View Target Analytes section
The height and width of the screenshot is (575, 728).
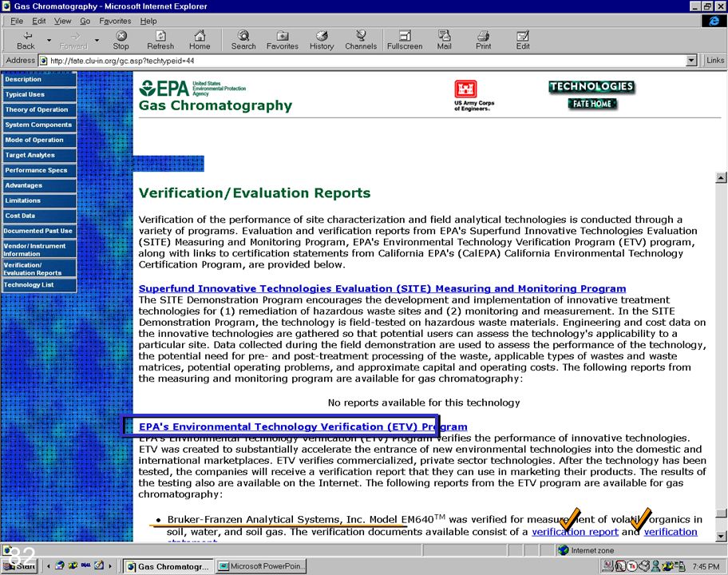click(x=39, y=155)
